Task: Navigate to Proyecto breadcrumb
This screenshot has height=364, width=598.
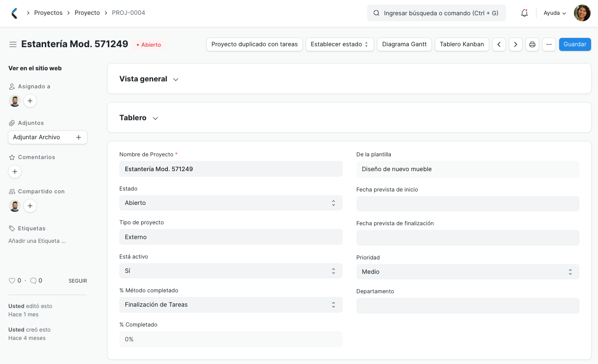Action: 87,13
